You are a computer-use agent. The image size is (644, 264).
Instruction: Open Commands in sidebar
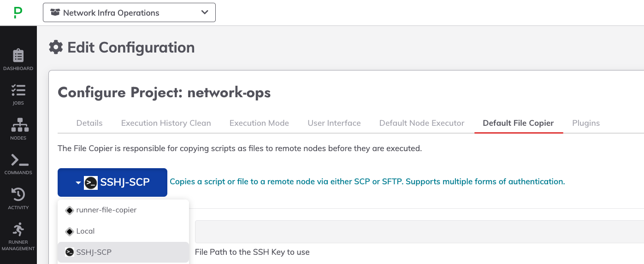click(x=18, y=164)
